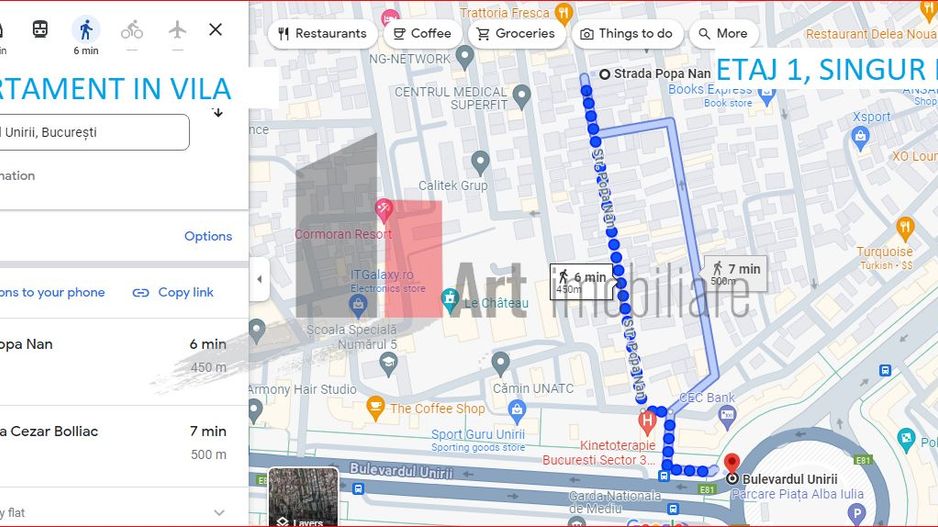Click the Armony Hair Studio pin
Image resolution: width=938 pixels, height=527 pixels.
coord(255,411)
